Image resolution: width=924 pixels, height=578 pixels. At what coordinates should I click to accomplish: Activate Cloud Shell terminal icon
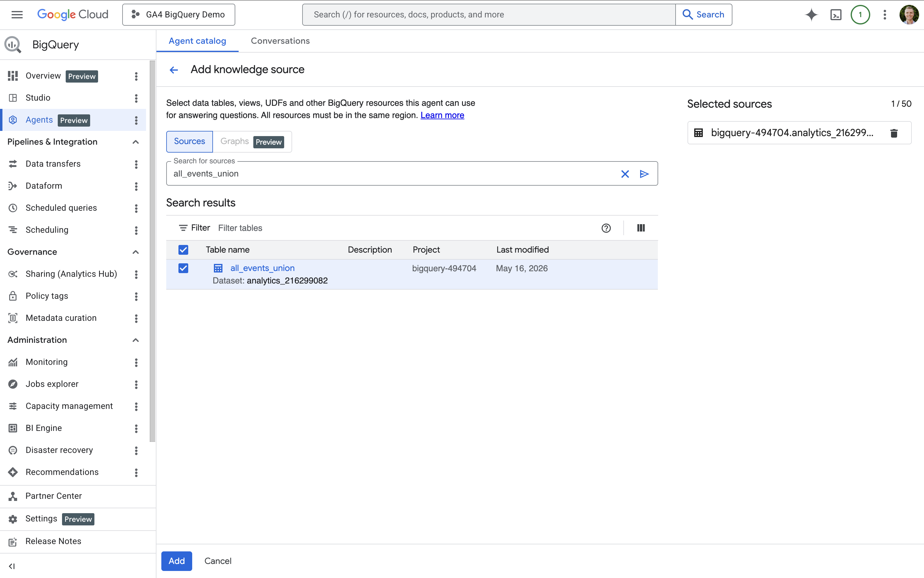[835, 15]
